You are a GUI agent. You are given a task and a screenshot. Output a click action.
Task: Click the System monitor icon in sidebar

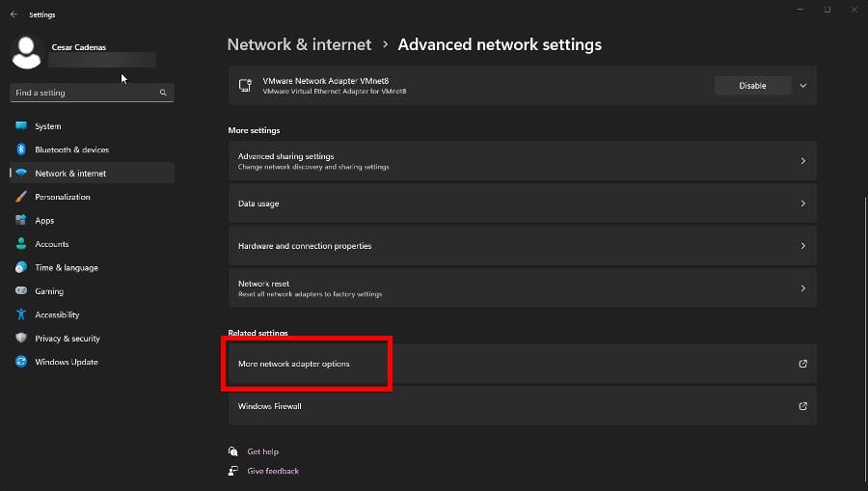point(21,126)
